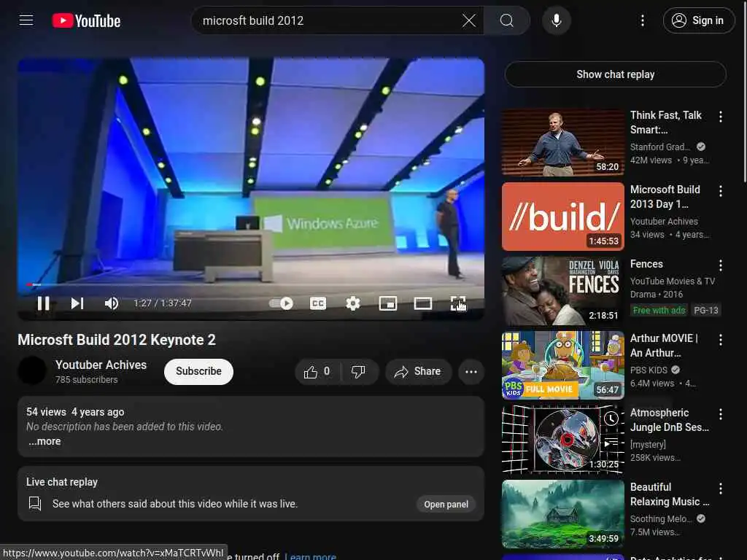The height and width of the screenshot is (560, 747).
Task: Open options for Beautiful Relaxing Music
Action: tap(720, 488)
